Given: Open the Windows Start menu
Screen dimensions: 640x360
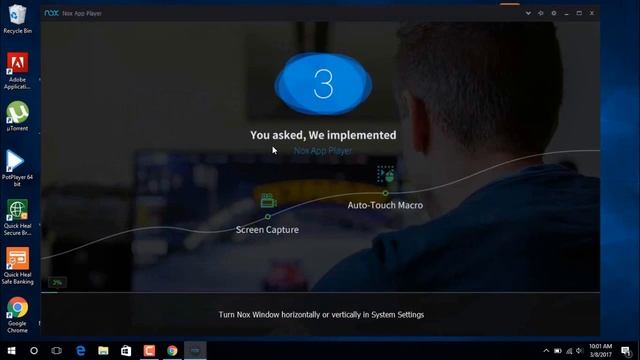Looking at the screenshot, I should click(x=11, y=351).
